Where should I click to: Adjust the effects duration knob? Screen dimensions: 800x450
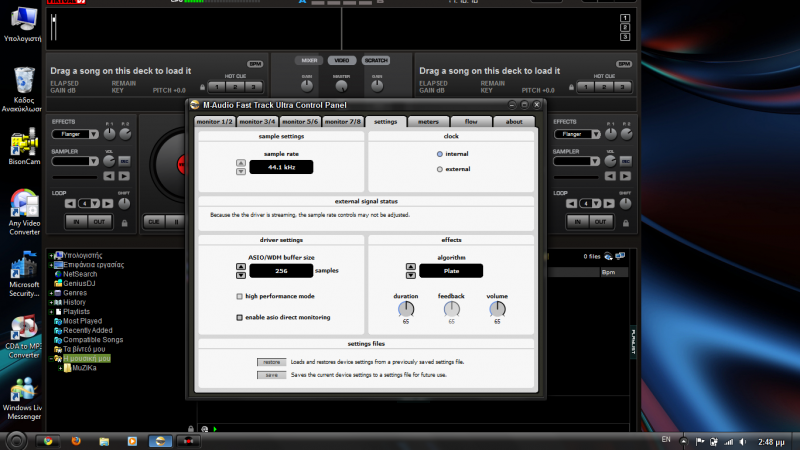click(406, 309)
